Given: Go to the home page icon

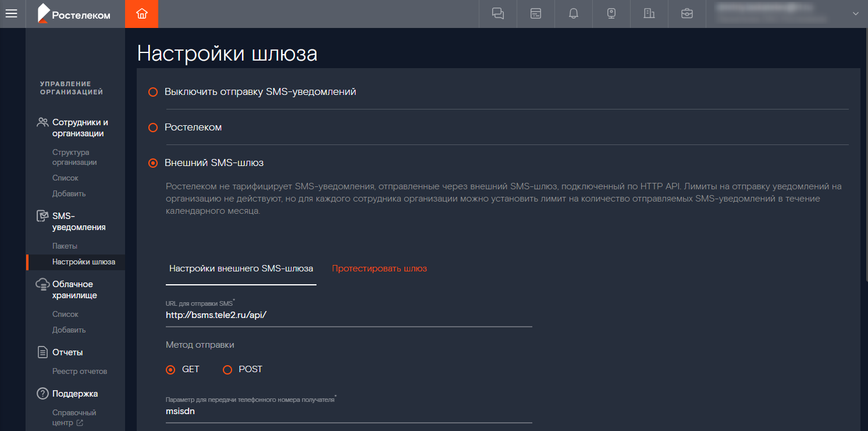Looking at the screenshot, I should point(141,14).
